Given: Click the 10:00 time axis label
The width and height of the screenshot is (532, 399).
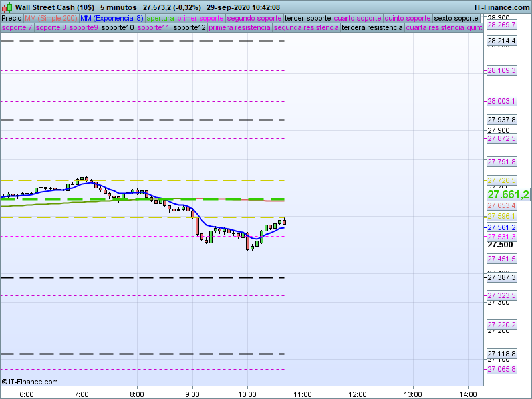Looking at the screenshot, I should click(x=247, y=394).
